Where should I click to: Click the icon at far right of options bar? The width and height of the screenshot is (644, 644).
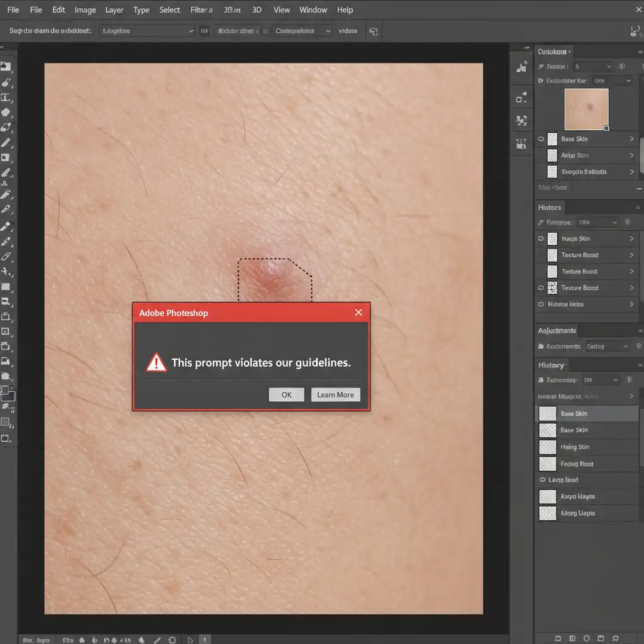tap(635, 31)
